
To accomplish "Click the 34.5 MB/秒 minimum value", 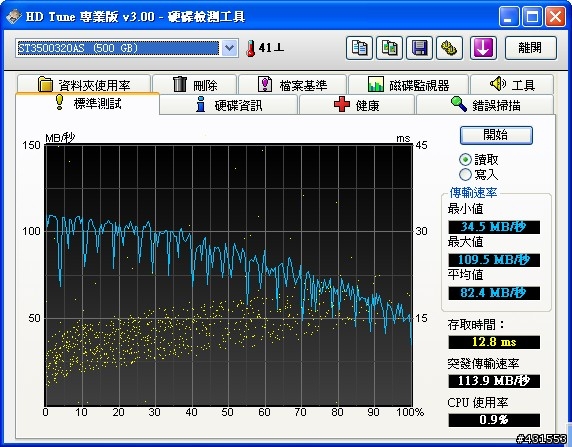I will coord(494,227).
